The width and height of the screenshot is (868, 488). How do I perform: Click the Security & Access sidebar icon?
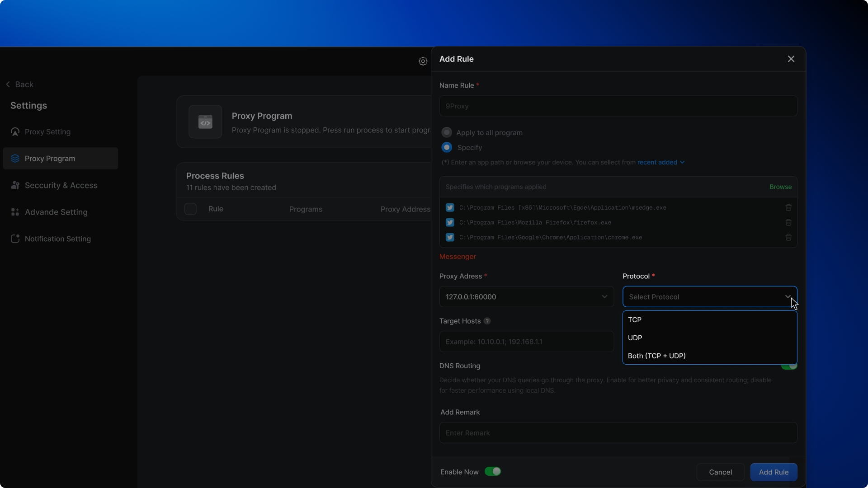15,185
